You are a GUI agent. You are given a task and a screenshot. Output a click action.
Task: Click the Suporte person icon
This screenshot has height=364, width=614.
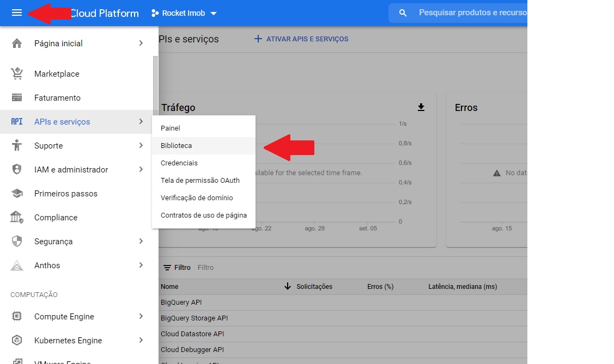click(x=17, y=146)
